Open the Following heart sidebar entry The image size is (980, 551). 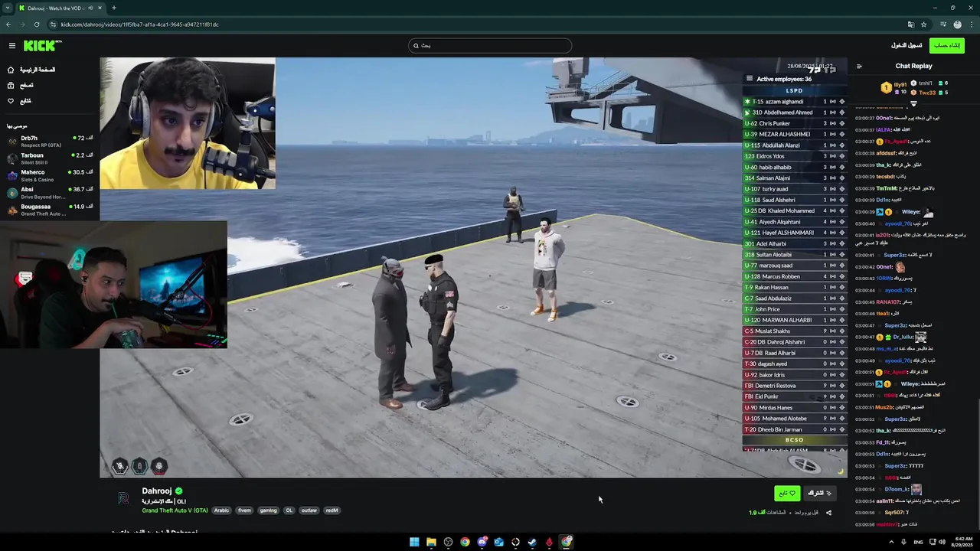pyautogui.click(x=19, y=101)
